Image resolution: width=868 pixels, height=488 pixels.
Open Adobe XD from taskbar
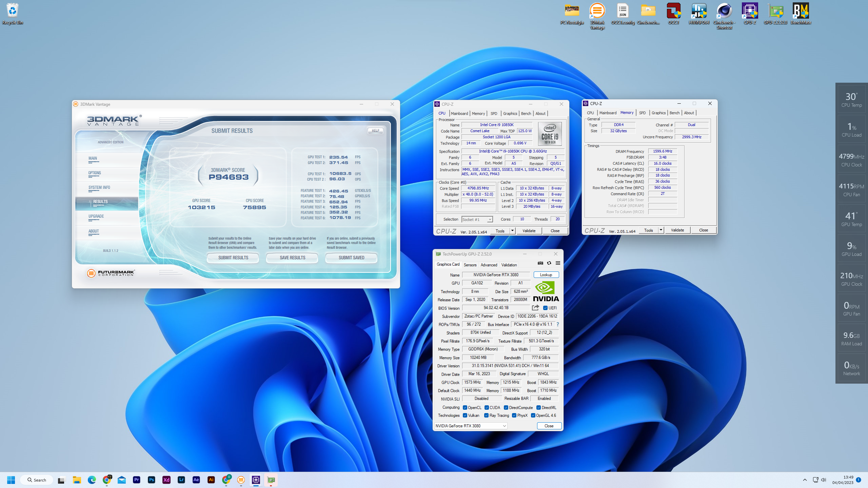166,480
